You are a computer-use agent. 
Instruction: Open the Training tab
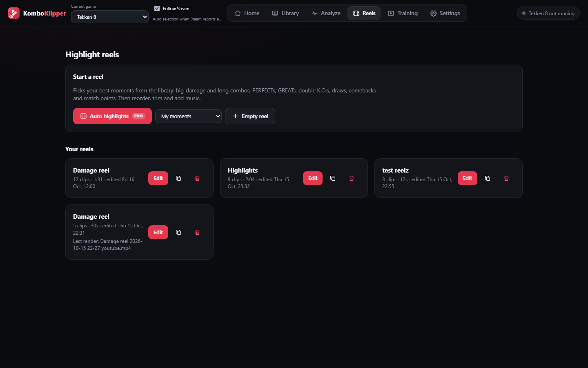(x=403, y=13)
